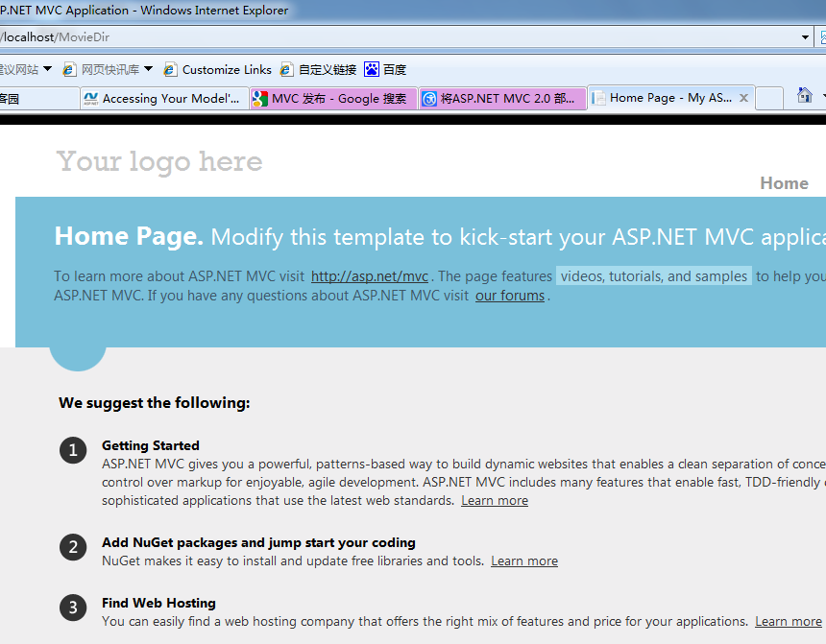
Task: Select the Home Page - My AS... tab
Action: tap(670, 98)
